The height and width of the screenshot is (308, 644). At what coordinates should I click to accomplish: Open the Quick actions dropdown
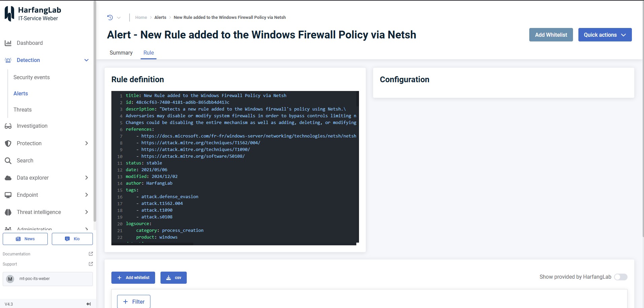[605, 35]
